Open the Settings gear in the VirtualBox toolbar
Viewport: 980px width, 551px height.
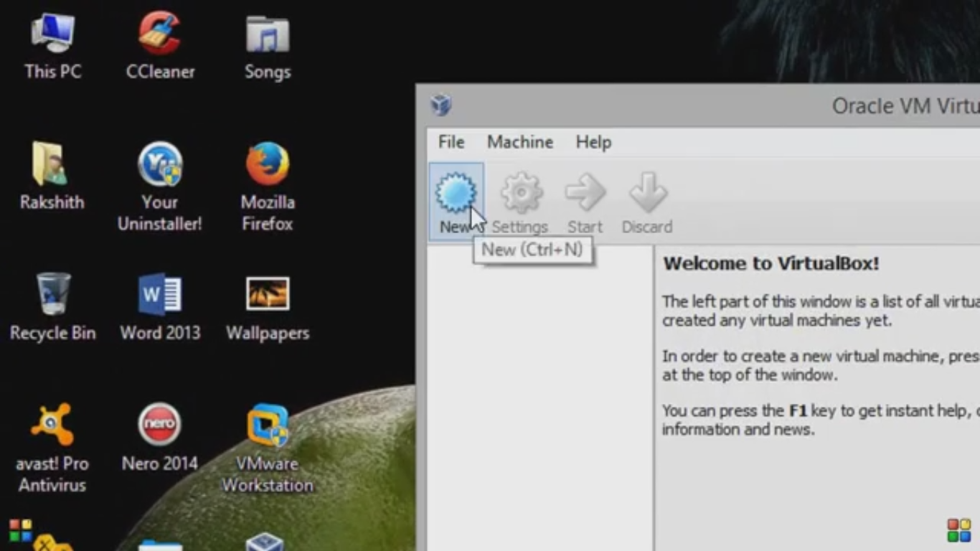coord(520,192)
